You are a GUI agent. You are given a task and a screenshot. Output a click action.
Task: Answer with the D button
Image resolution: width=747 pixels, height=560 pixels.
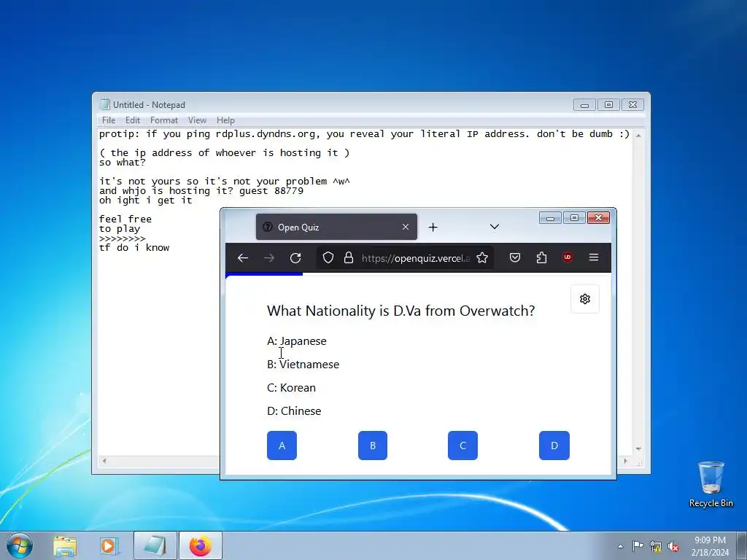[554, 446]
